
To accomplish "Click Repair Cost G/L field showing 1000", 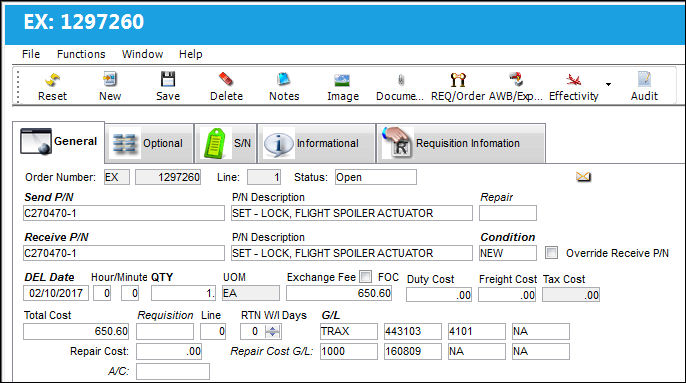I will pos(349,351).
